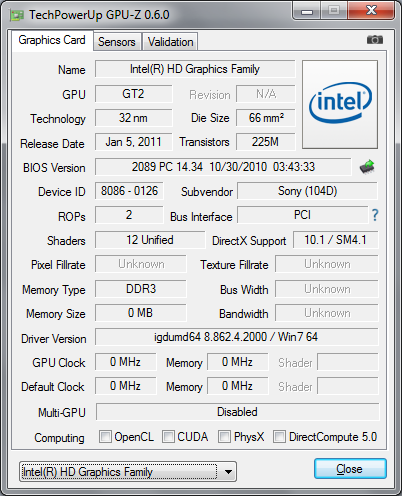
Task: Close the window with the red X
Action: coord(371,11)
